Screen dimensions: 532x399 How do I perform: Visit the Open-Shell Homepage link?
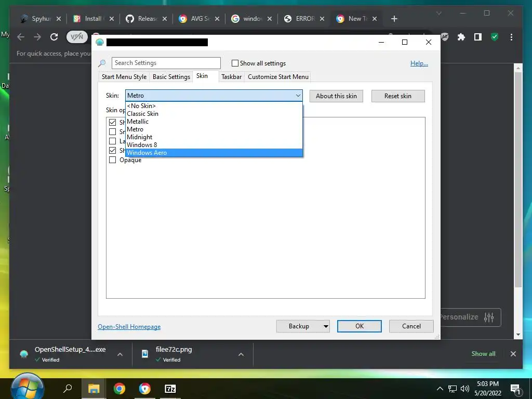click(129, 327)
